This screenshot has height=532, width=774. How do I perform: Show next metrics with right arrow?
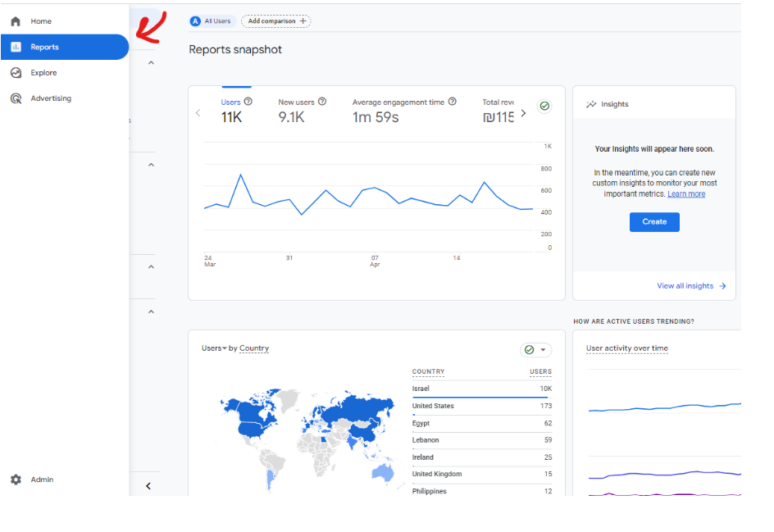tap(523, 113)
